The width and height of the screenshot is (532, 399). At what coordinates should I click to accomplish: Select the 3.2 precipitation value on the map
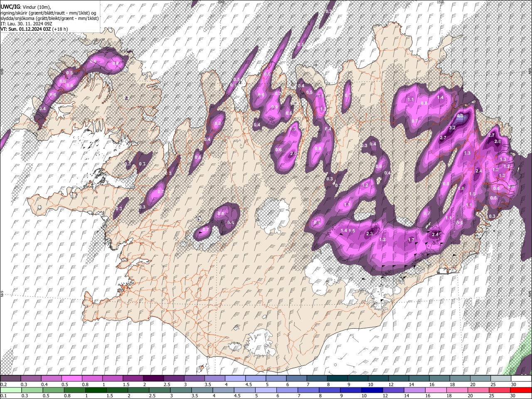(453, 128)
